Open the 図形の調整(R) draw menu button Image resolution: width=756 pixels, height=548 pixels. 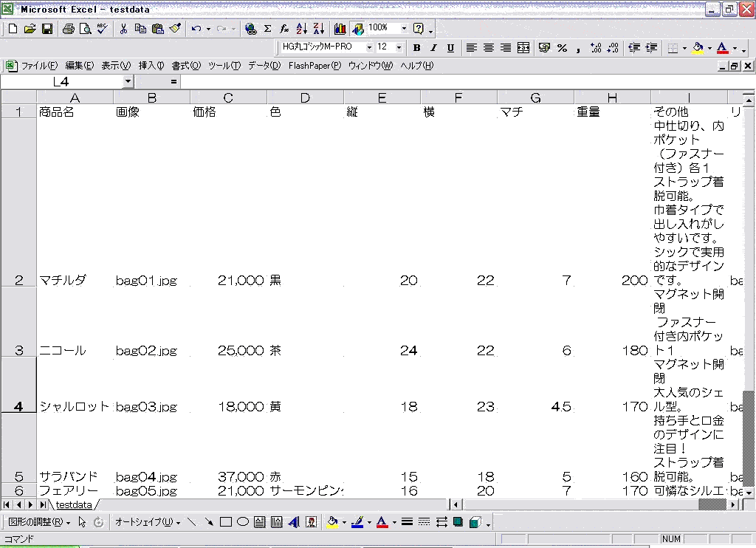tap(40, 522)
